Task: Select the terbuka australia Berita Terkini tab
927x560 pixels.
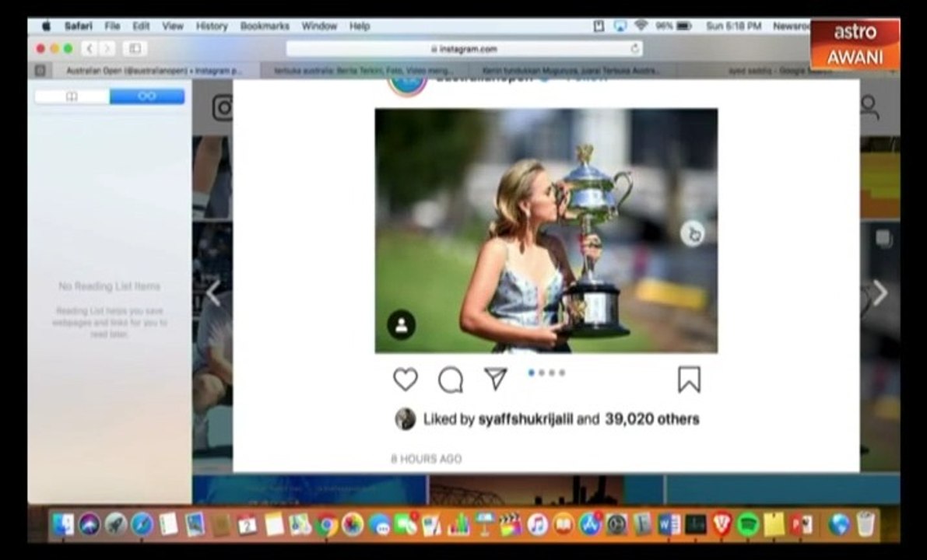Action: 363,71
